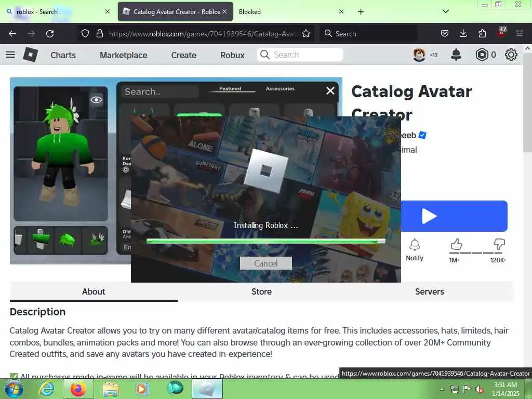
Task: Open the Create menu item
Action: coord(183,55)
